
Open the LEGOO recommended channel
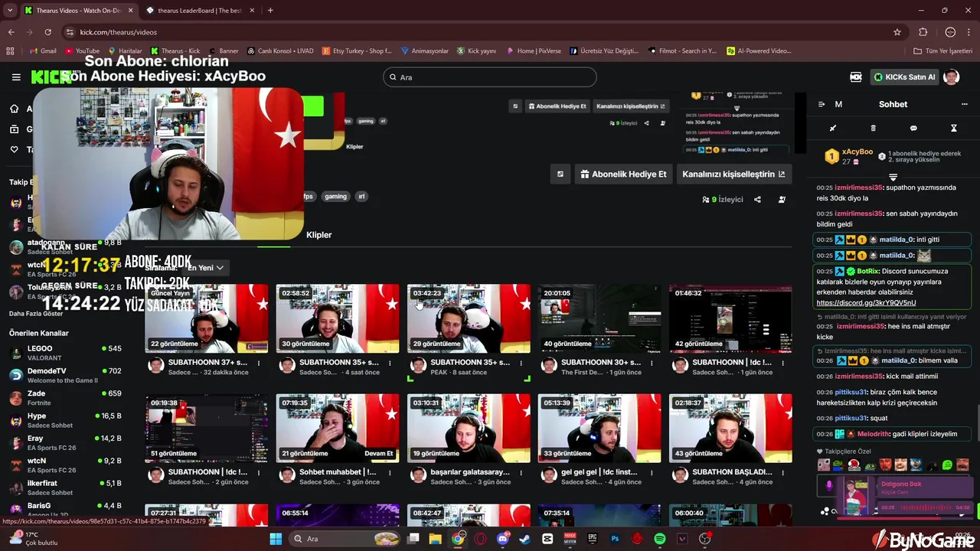65,353
